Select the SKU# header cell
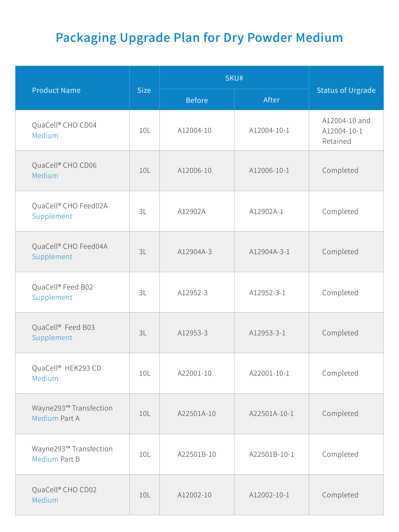The image size is (399, 532). (x=234, y=78)
